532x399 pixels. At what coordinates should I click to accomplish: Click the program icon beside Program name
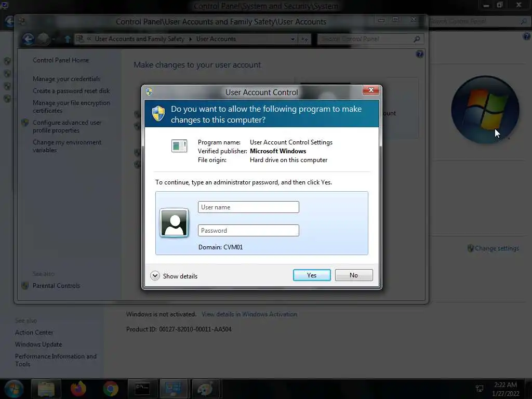point(179,146)
